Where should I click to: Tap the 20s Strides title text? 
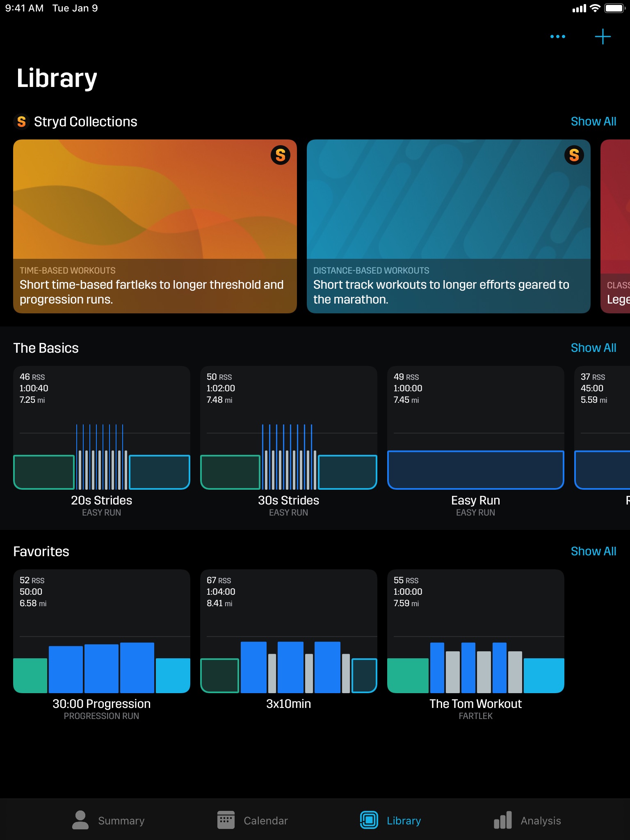click(102, 500)
